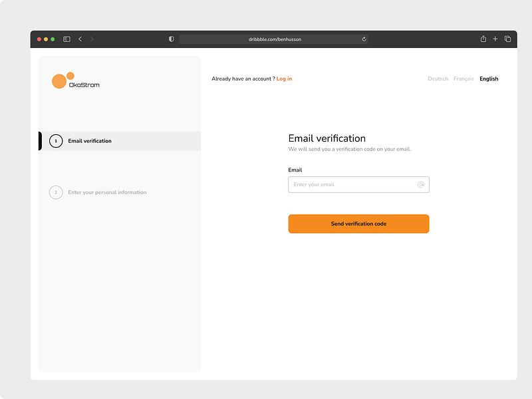Open the address bar at dribbble.com/benhusson
532x399 pixels.
tap(275, 39)
